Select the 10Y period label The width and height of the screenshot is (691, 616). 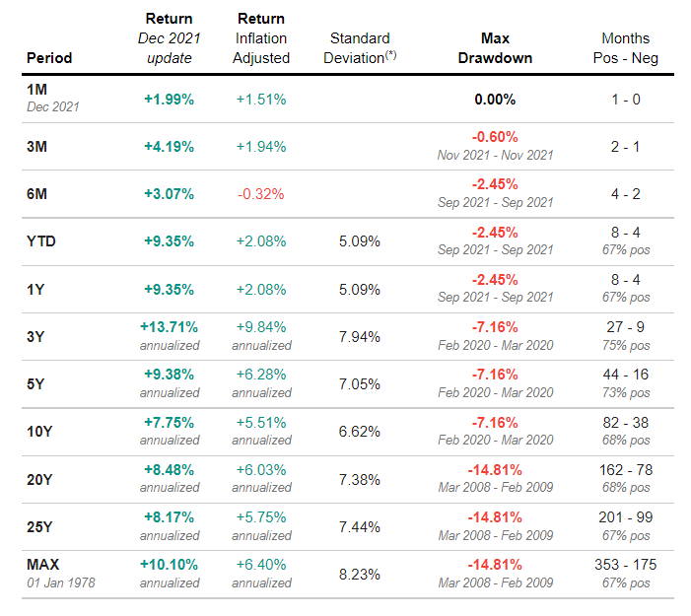point(39,431)
